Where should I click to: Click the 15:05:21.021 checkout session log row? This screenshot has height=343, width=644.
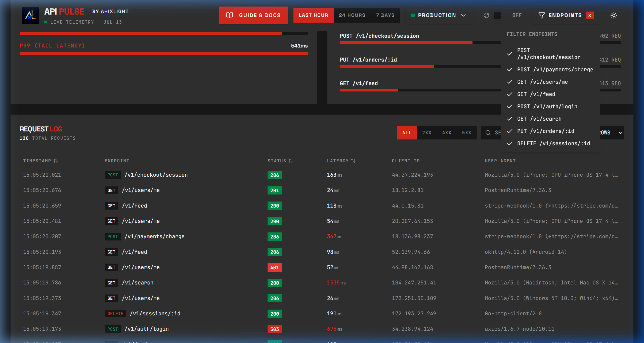322,175
